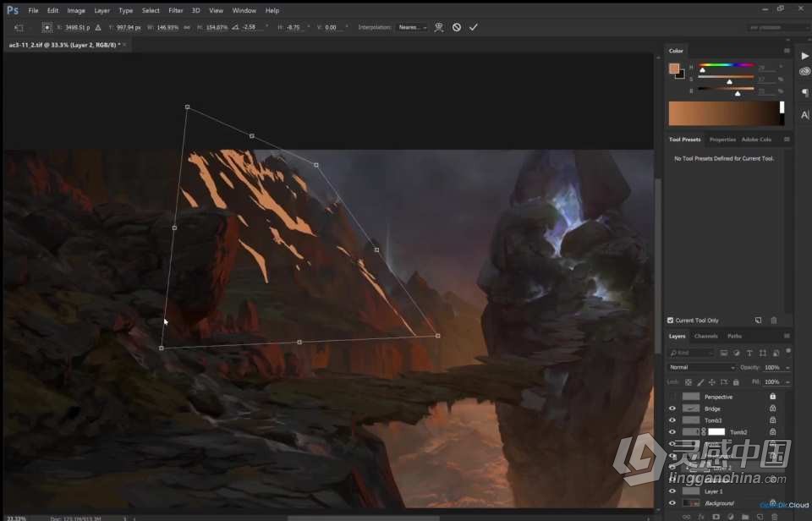Click the background color swatch
Viewport: 812px width, 521px height.
pos(680,74)
